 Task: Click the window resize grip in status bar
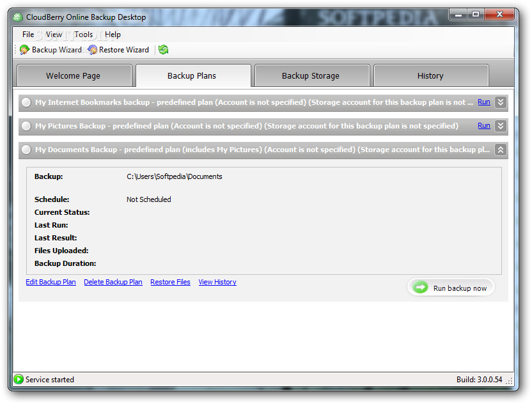[x=510, y=381]
